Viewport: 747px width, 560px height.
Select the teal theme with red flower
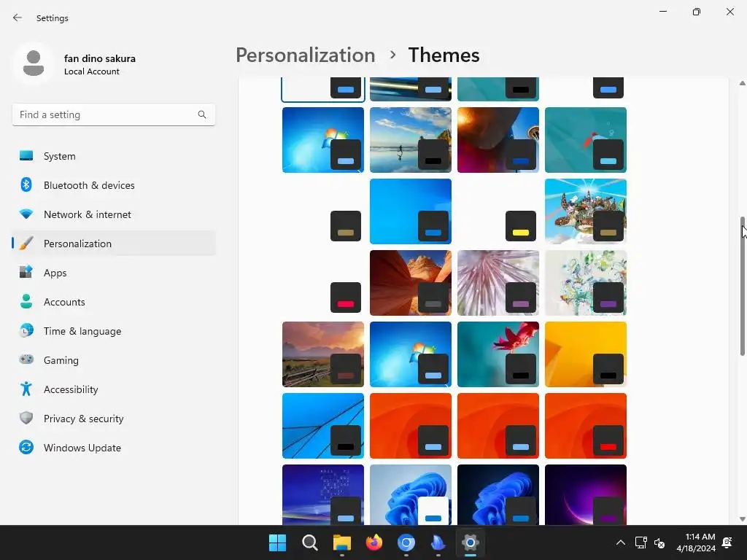click(498, 354)
